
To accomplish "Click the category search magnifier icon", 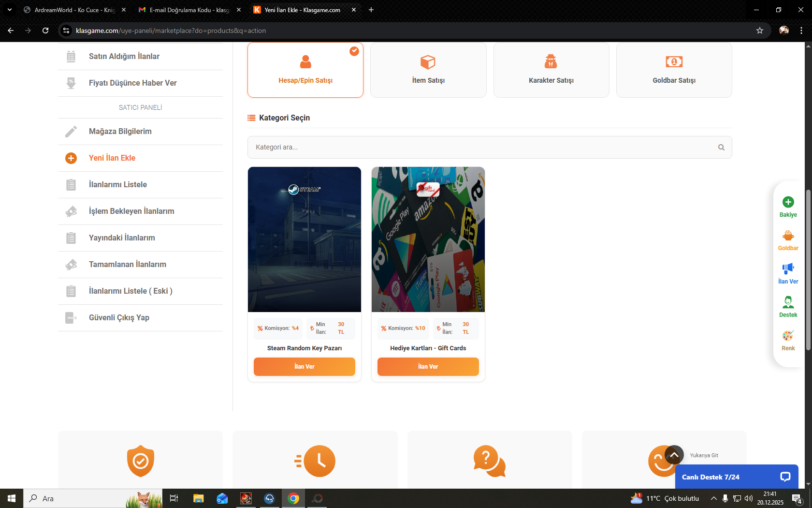I will [x=721, y=148].
